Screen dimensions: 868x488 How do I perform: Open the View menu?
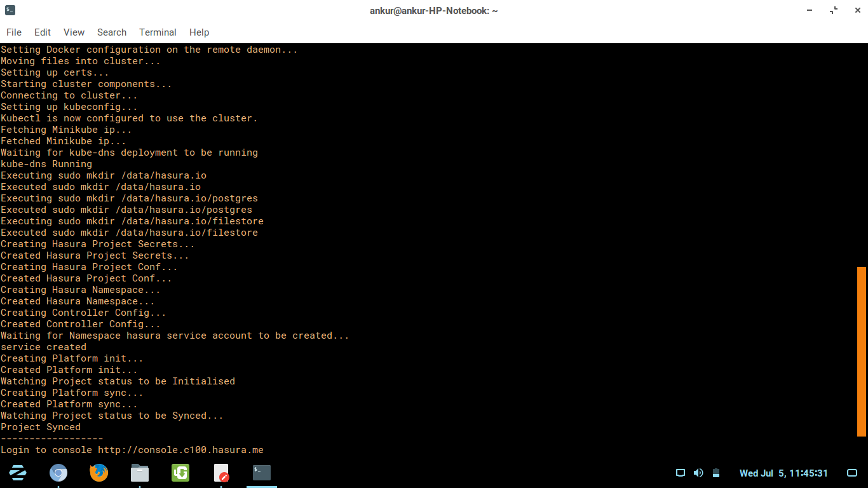coord(74,32)
